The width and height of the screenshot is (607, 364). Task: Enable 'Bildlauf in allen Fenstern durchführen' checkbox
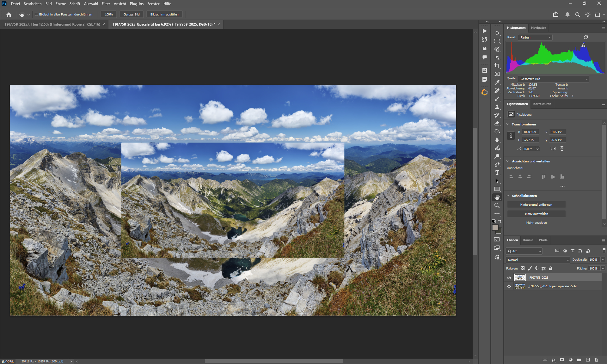[36, 14]
